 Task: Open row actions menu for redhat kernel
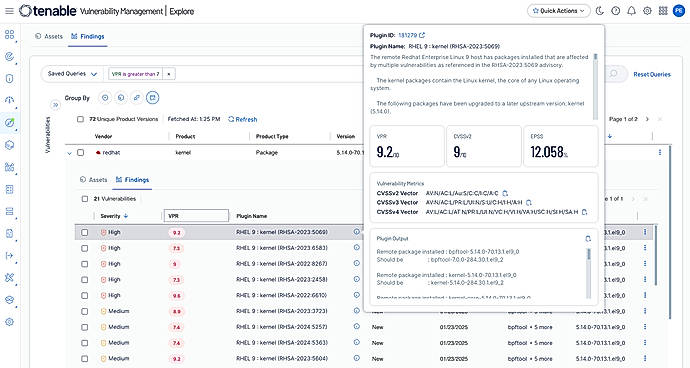click(660, 152)
